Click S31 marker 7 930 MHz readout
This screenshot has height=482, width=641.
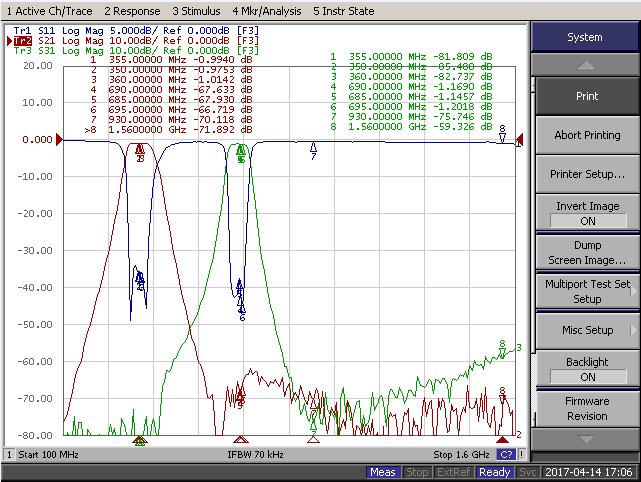click(x=411, y=117)
